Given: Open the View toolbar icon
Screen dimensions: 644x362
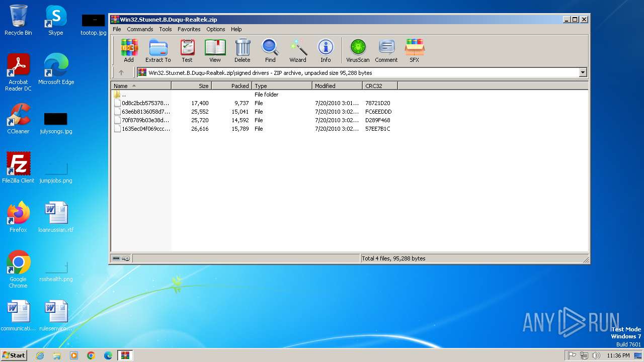Looking at the screenshot, I should (x=215, y=51).
